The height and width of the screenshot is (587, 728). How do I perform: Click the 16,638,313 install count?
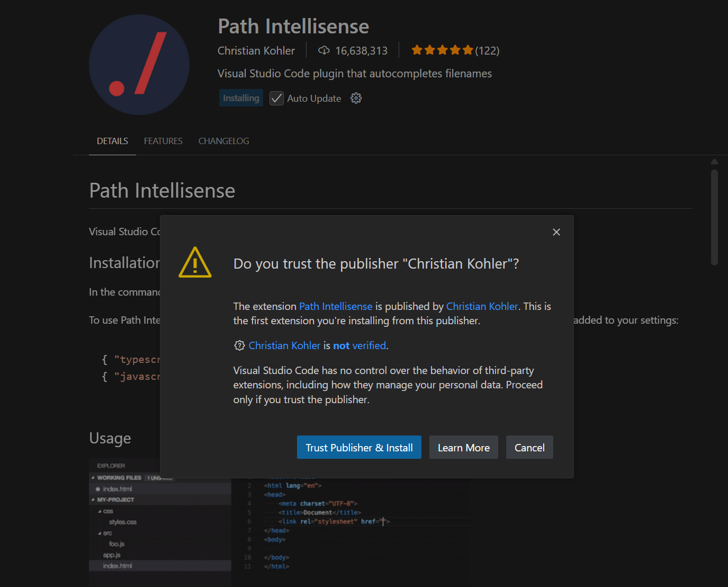coord(362,50)
